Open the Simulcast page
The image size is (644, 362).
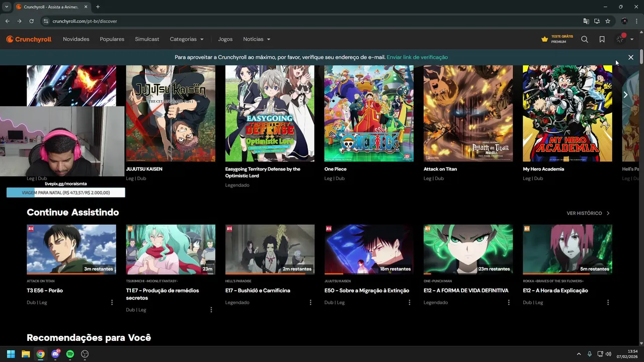147,39
